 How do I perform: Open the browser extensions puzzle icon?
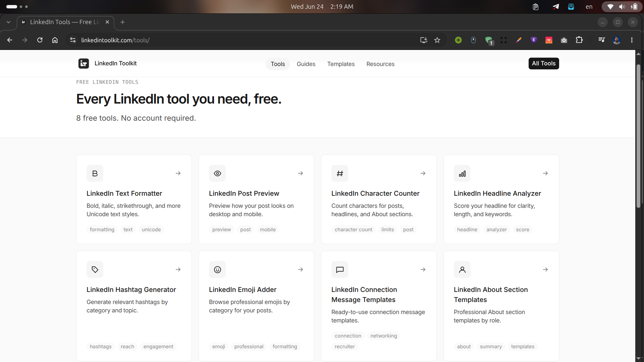579,40
